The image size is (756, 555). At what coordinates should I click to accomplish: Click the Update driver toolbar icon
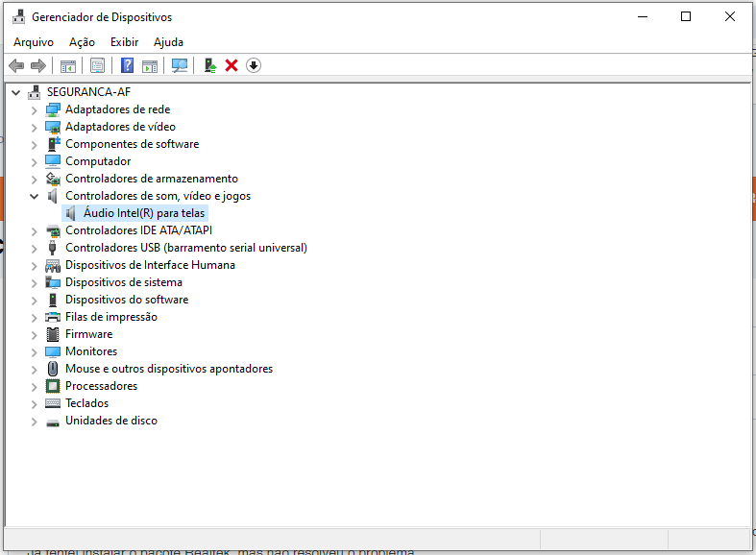(210, 65)
